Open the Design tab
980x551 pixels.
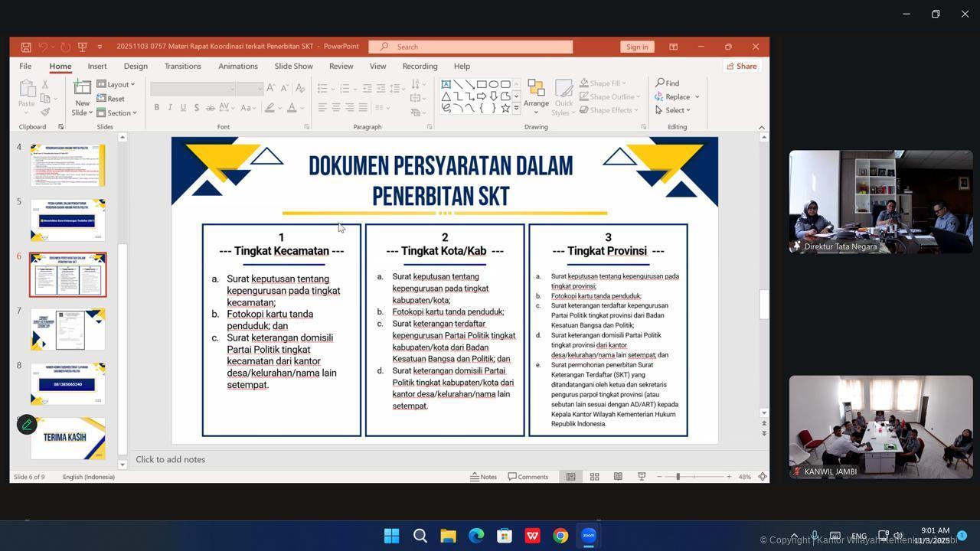pos(136,67)
